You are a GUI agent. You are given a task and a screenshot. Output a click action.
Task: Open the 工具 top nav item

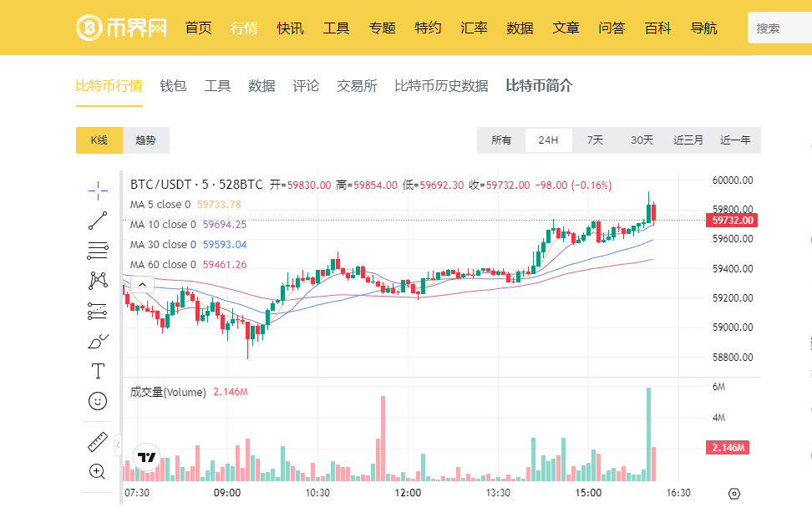pos(337,28)
